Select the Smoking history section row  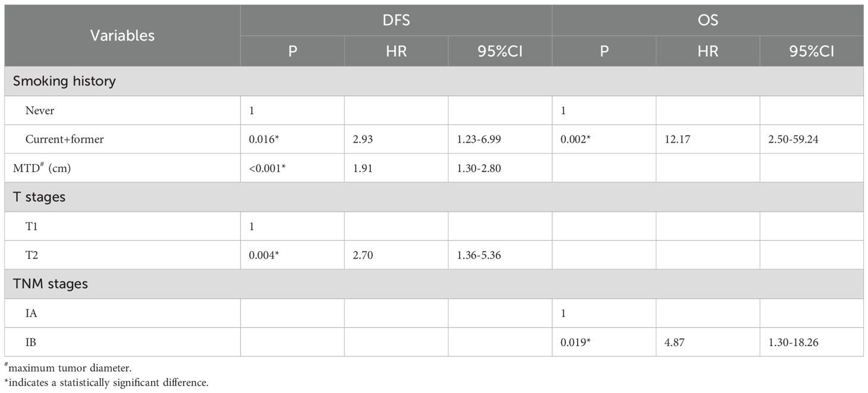tap(64, 81)
